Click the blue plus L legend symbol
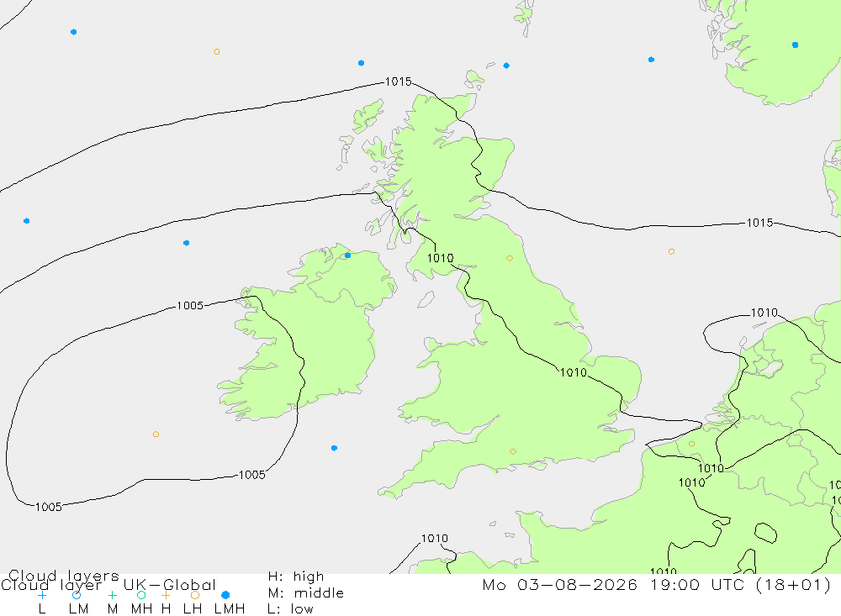Screen dimensions: 841x616 click(x=42, y=595)
